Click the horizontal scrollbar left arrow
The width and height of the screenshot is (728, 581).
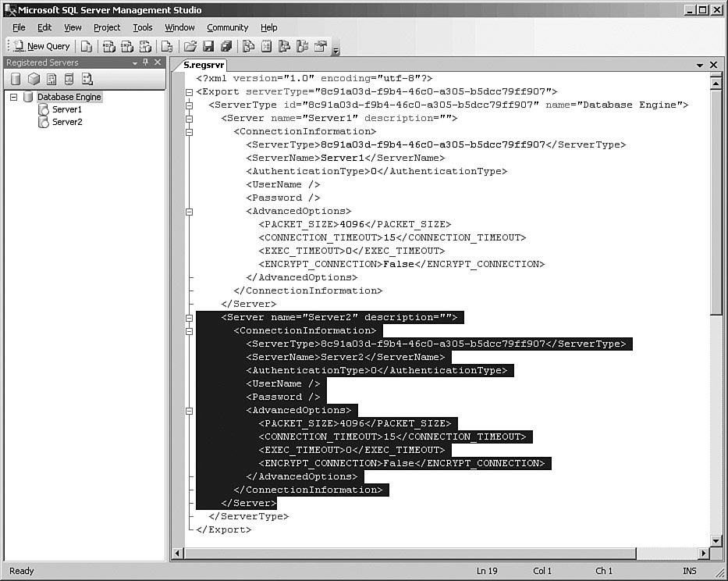pyautogui.click(x=177, y=553)
